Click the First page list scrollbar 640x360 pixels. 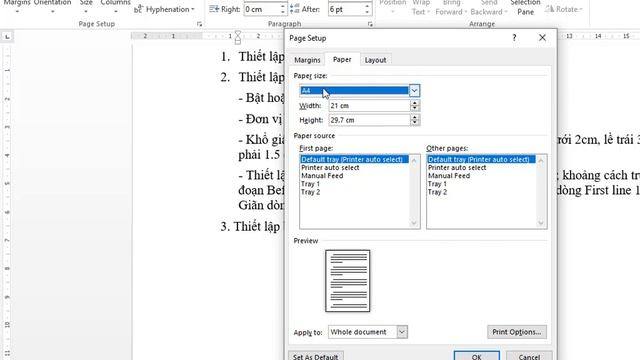click(x=414, y=191)
